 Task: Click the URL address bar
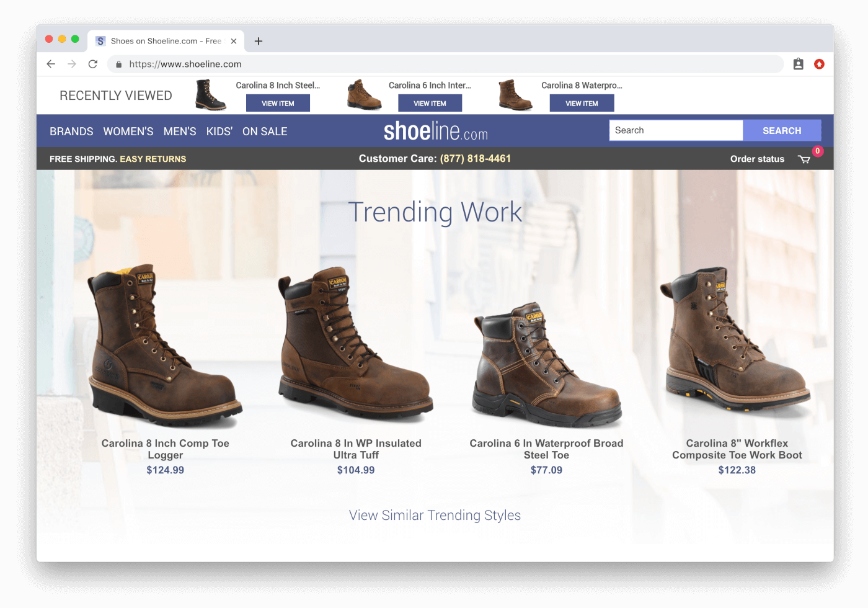(x=445, y=64)
